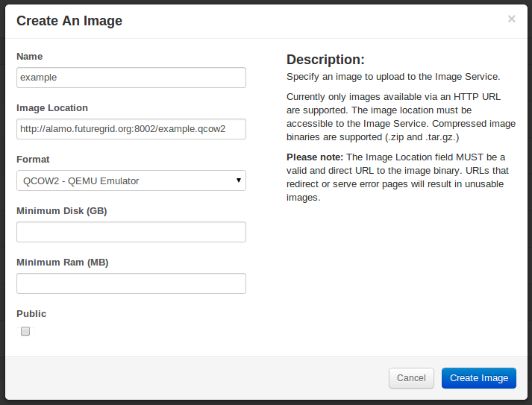Enable the Public checkbox
This screenshot has height=405, width=532.
(x=25, y=331)
